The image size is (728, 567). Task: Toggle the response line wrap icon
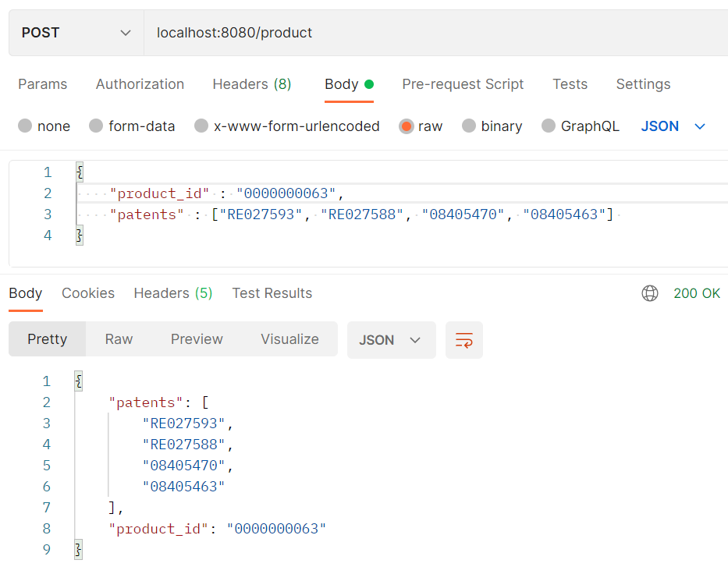click(x=464, y=340)
